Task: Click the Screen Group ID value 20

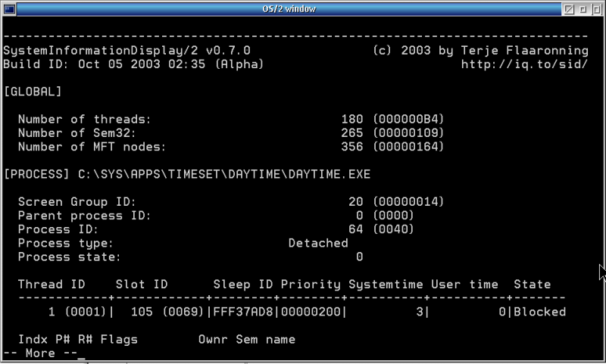Action: tap(355, 201)
